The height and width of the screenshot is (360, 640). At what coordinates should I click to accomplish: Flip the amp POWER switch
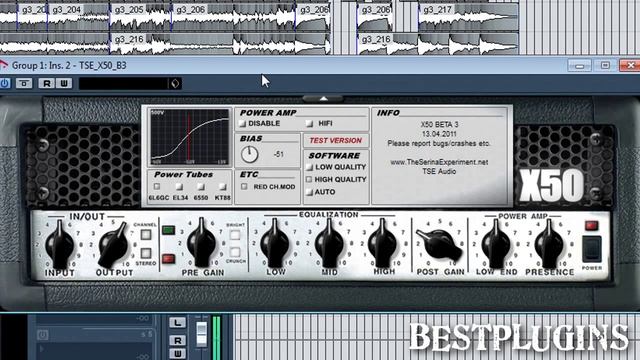coord(591,249)
